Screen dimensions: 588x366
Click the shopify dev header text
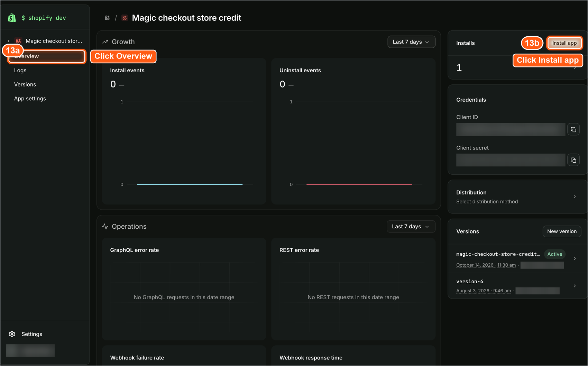tap(44, 18)
